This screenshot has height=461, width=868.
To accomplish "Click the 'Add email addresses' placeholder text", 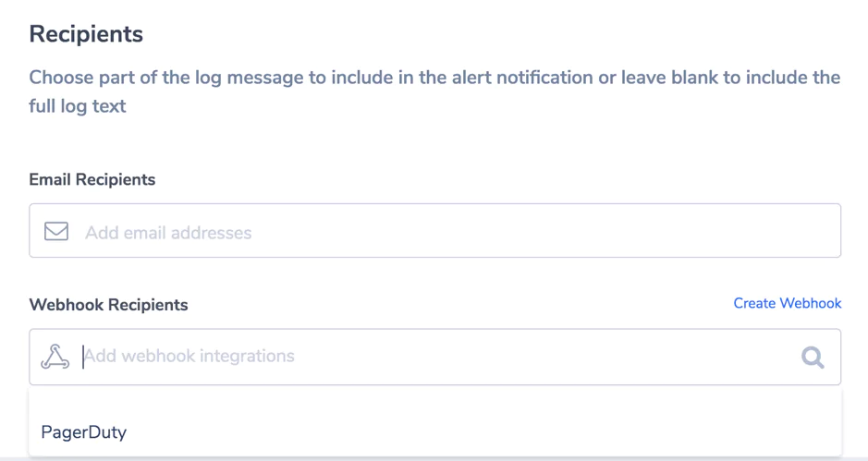I will pyautogui.click(x=168, y=233).
